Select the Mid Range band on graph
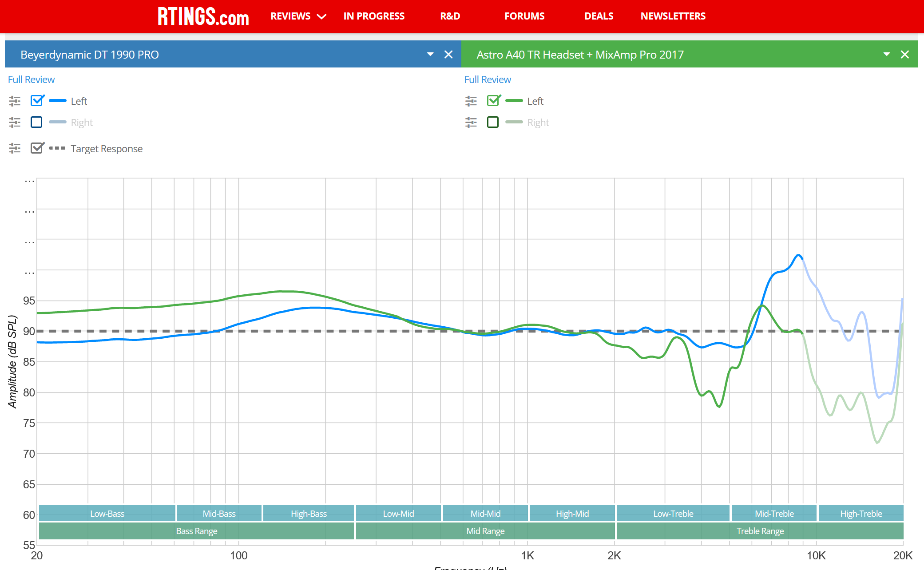The height and width of the screenshot is (570, 924). tap(485, 531)
